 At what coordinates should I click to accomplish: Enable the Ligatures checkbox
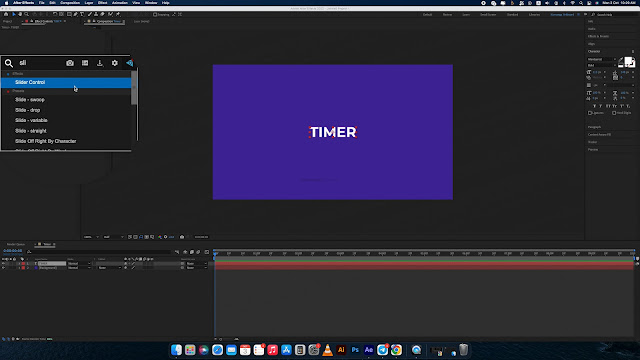590,113
